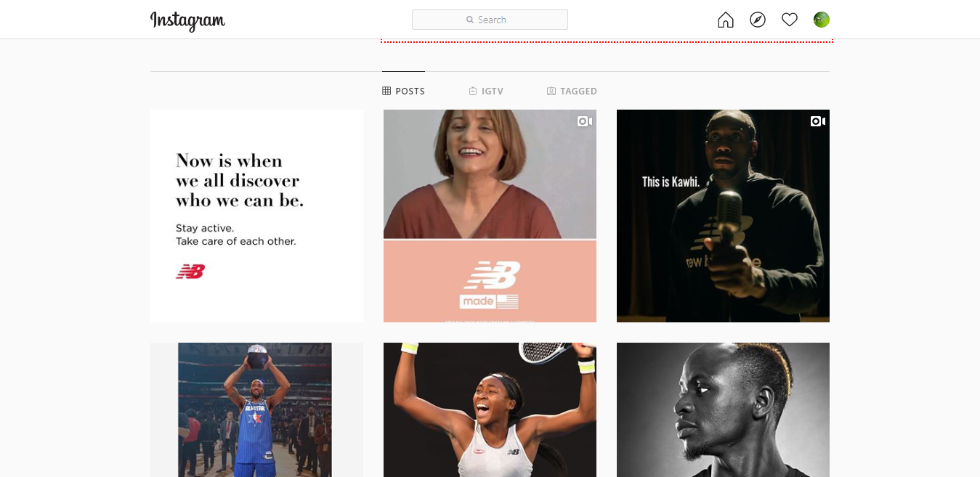Viewport: 980px width, 477px height.
Task: Click the IGTV tab icon
Action: pos(473,91)
